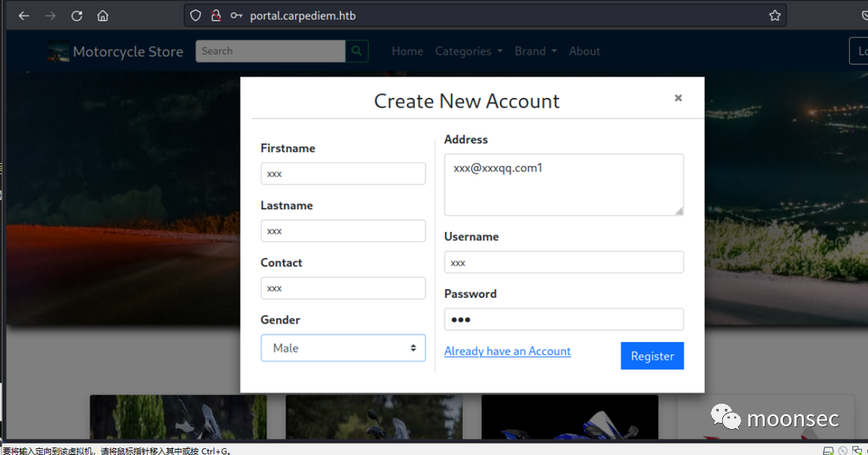Bookmark this page with the star icon
This screenshot has width=868, height=455.
[775, 16]
